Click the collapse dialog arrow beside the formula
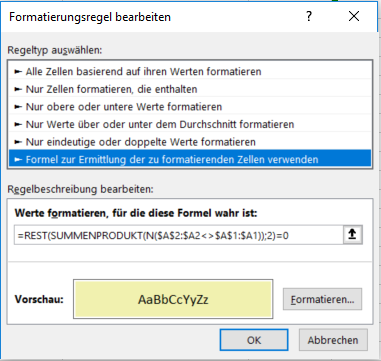 (353, 235)
